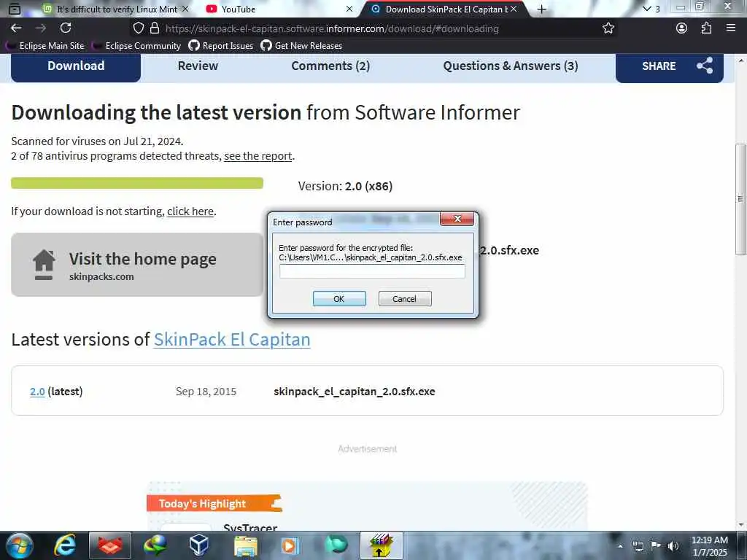The width and height of the screenshot is (747, 560).
Task: Click skinpack_el_capitan_2.0.sfx.exe in versions list
Action: pos(354,392)
